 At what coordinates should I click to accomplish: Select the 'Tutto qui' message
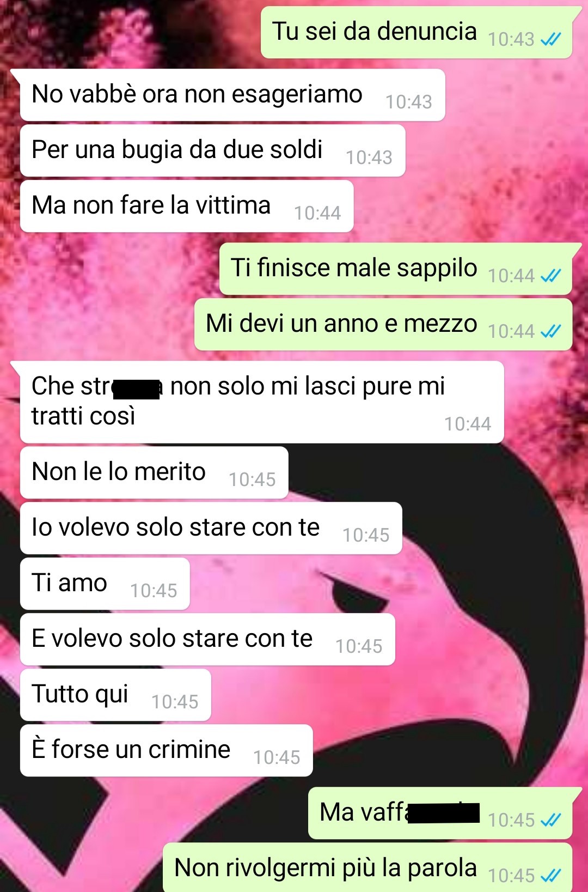click(x=115, y=695)
